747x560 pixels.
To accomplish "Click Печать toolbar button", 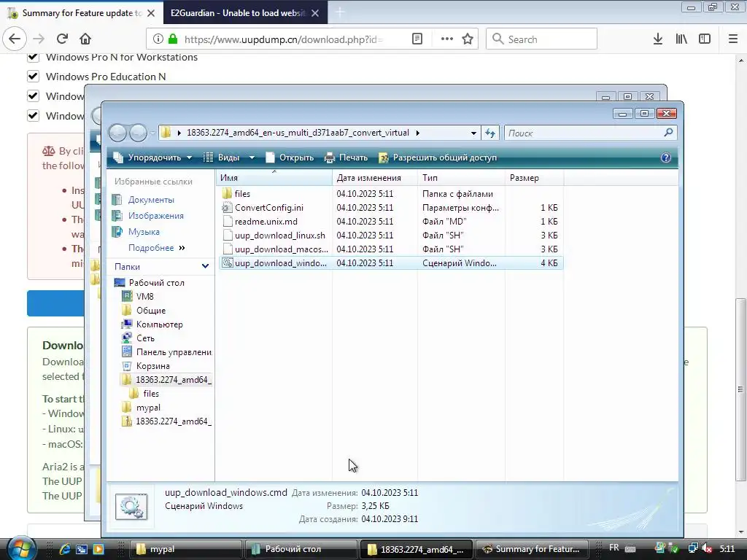I will pos(346,157).
